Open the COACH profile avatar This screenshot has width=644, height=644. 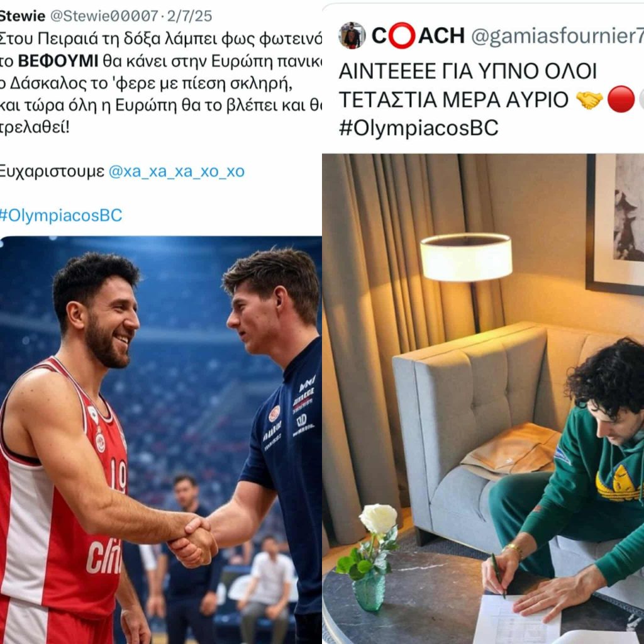pos(352,35)
